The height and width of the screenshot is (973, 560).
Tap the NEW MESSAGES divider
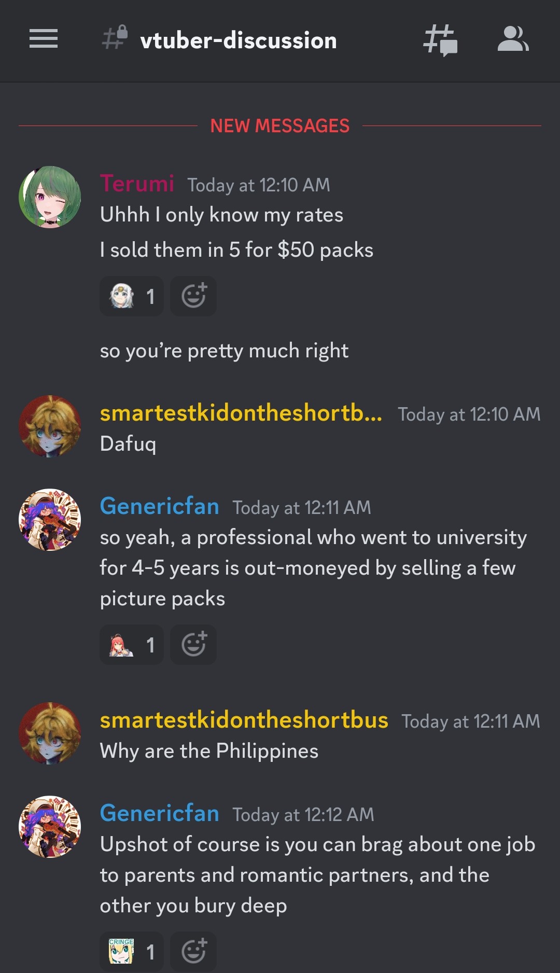coord(280,126)
